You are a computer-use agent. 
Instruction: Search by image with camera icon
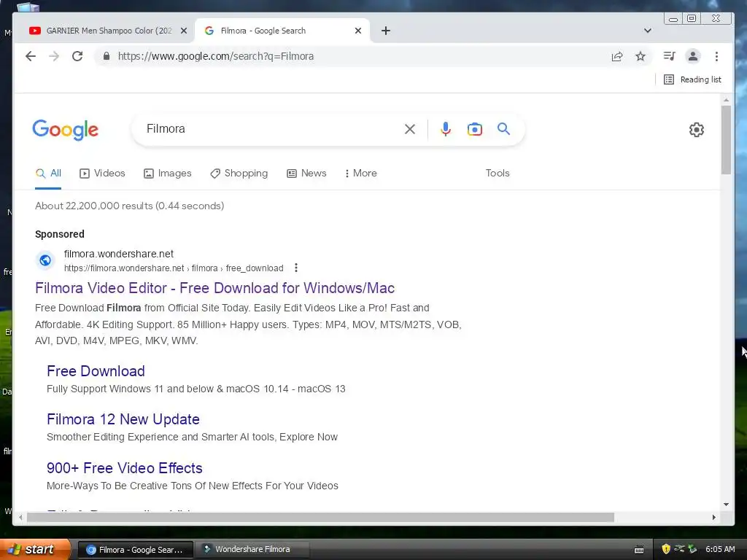[x=474, y=129]
